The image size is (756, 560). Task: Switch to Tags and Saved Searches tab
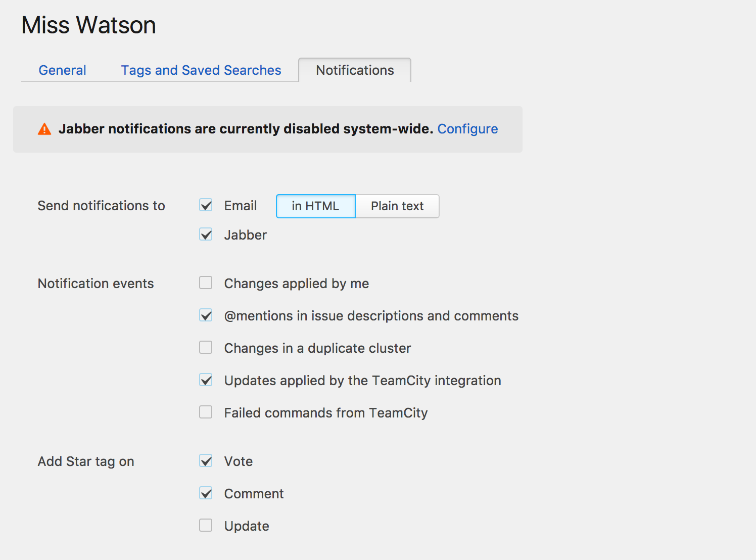click(201, 70)
